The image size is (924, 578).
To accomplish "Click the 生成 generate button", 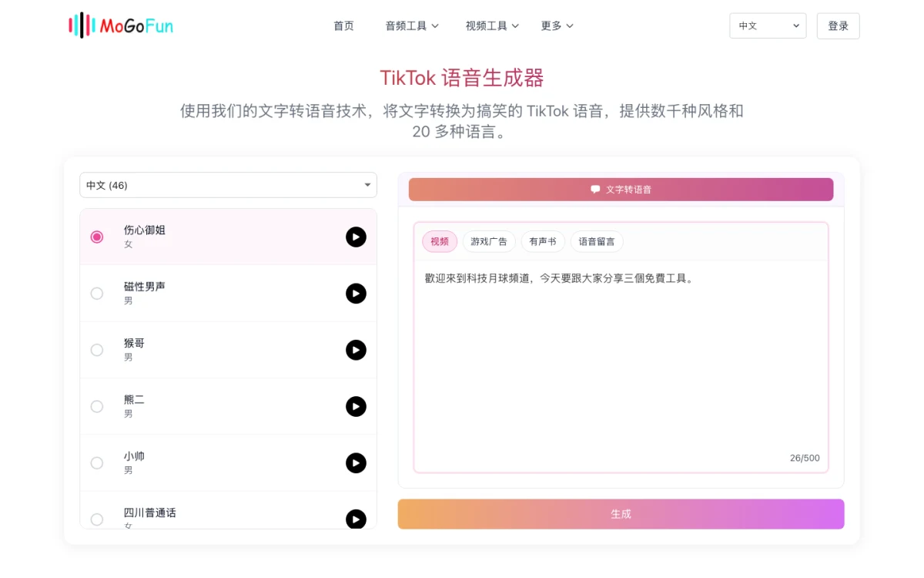I will (x=621, y=514).
